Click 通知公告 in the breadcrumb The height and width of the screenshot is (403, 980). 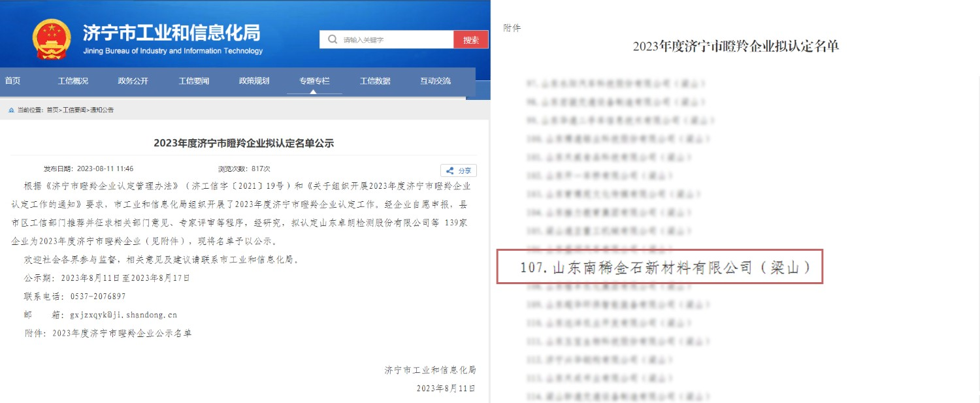pos(102,110)
